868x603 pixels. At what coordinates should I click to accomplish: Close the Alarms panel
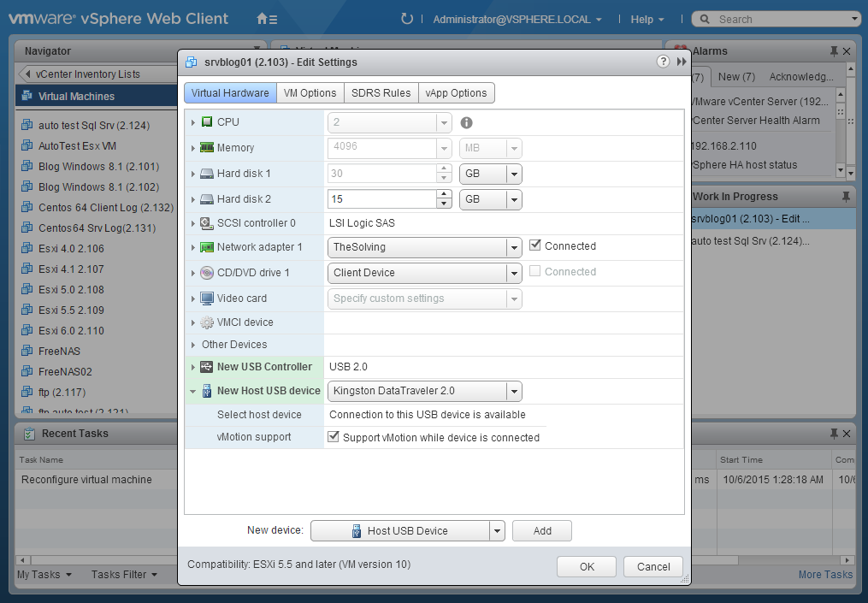[847, 51]
